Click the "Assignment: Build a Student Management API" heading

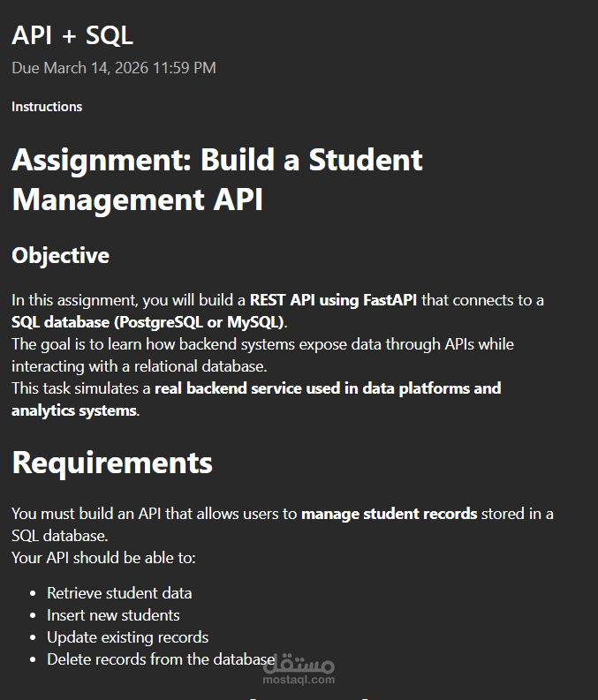[x=216, y=179]
